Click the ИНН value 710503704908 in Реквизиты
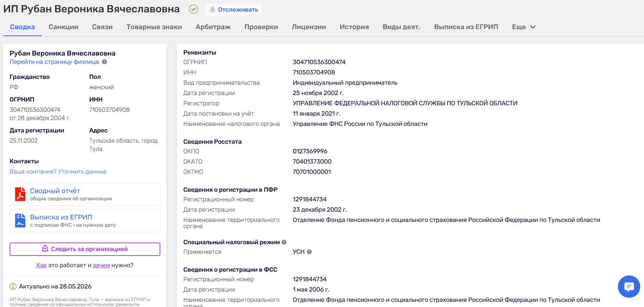 [x=314, y=72]
